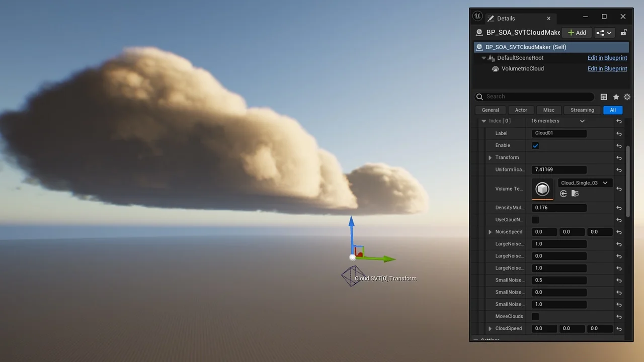Open the Volume Texture thumbnail preview
Viewport: 644px width, 362px height.
[x=542, y=189]
